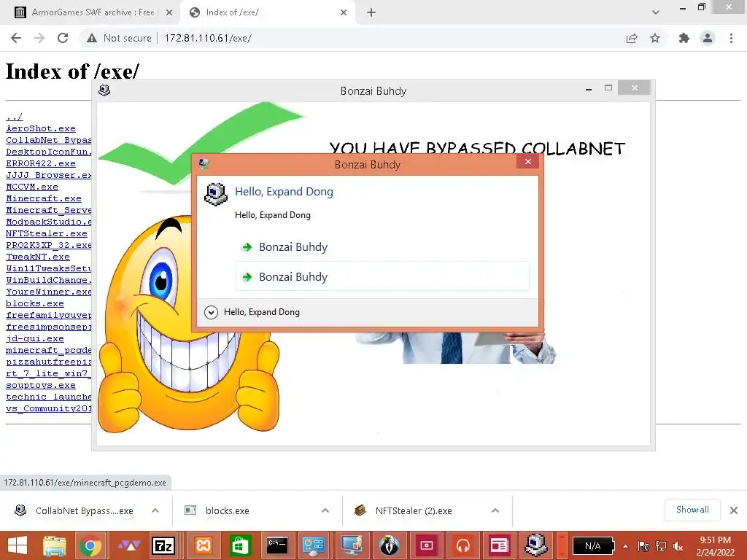The width and height of the screenshot is (747, 560).
Task: Click the souptoys.exe link
Action: [x=41, y=385]
